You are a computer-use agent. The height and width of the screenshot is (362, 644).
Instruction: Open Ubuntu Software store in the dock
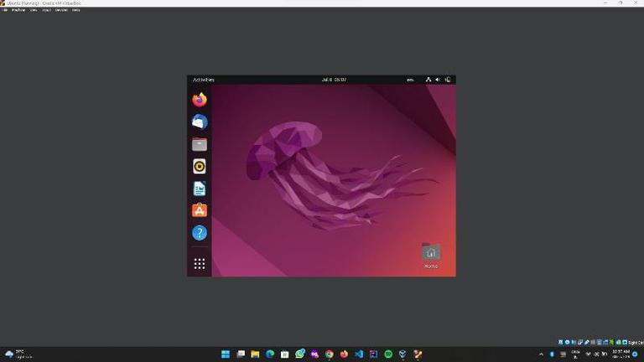coord(200,210)
